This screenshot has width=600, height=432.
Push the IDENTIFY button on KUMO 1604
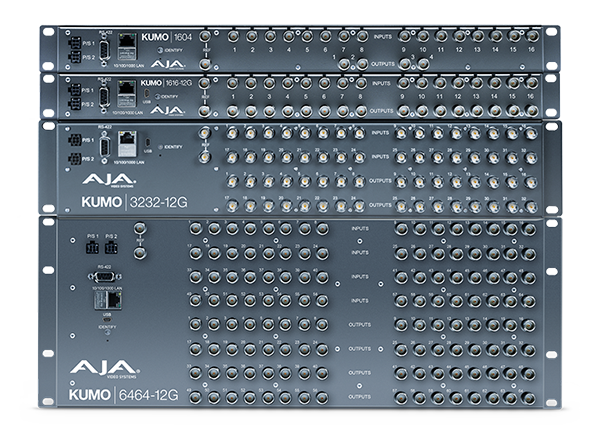click(x=161, y=50)
